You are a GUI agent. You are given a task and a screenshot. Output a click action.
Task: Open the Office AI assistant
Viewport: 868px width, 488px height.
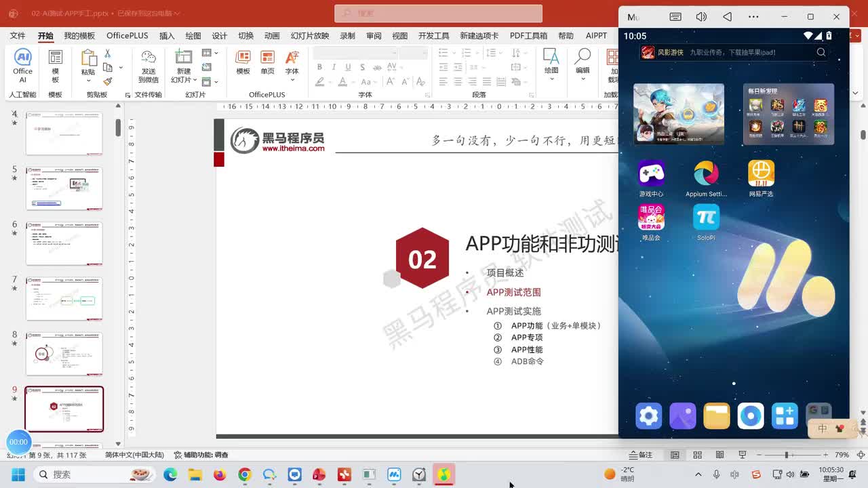pyautogui.click(x=22, y=66)
